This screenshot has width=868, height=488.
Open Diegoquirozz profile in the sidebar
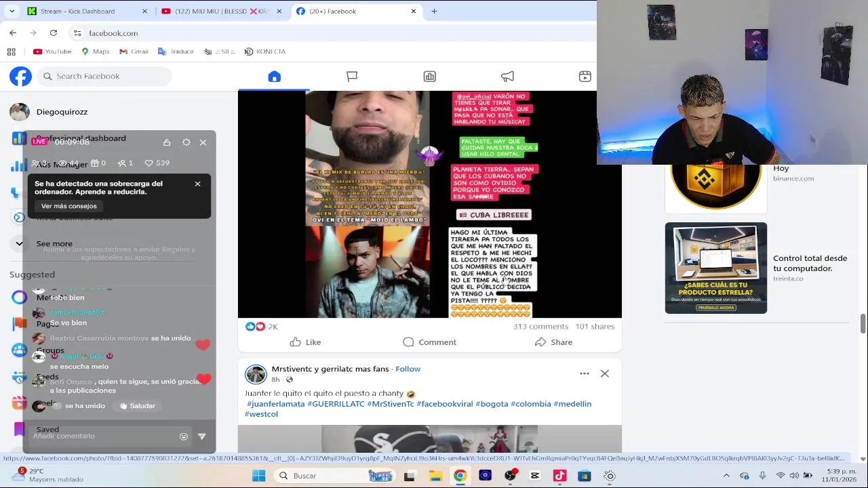coord(61,112)
